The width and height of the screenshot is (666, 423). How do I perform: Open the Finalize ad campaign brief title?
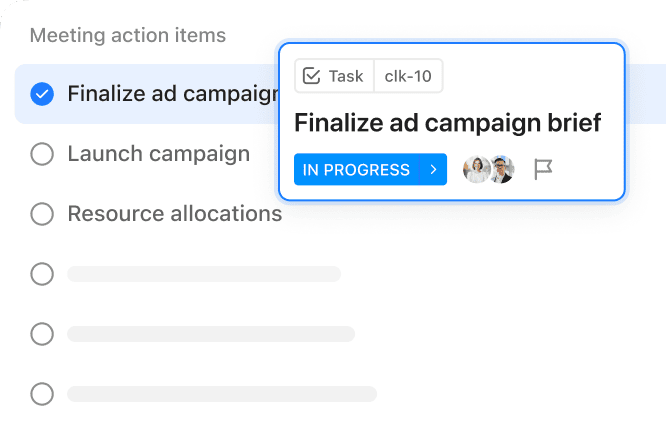[448, 123]
